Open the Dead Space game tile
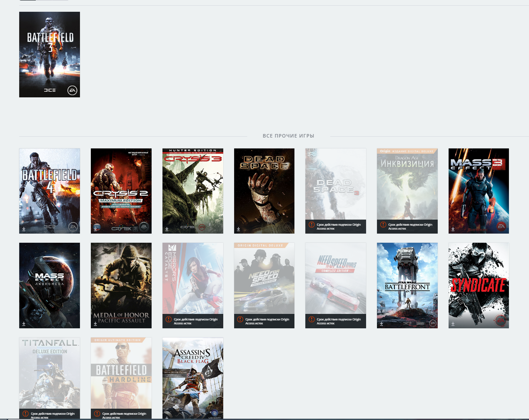The image size is (529, 420). click(264, 191)
